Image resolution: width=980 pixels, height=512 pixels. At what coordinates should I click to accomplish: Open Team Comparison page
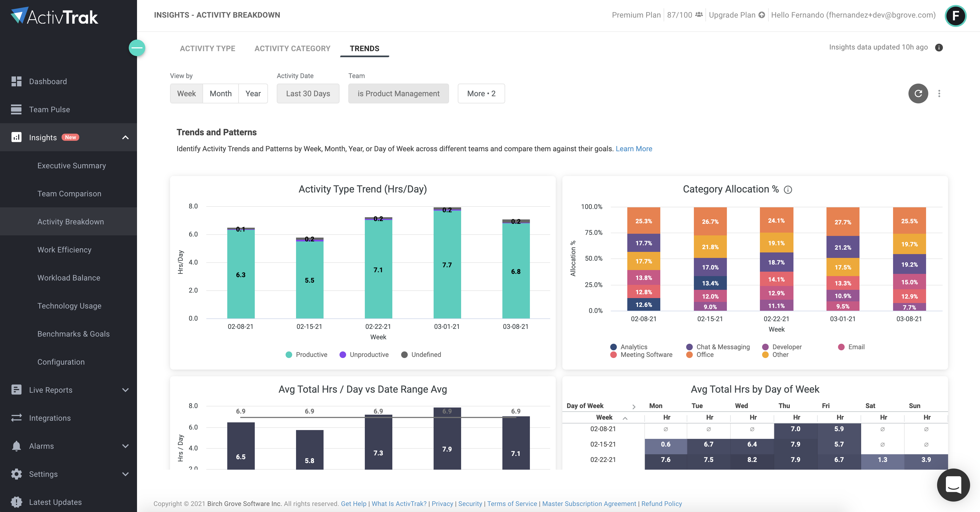click(x=69, y=194)
